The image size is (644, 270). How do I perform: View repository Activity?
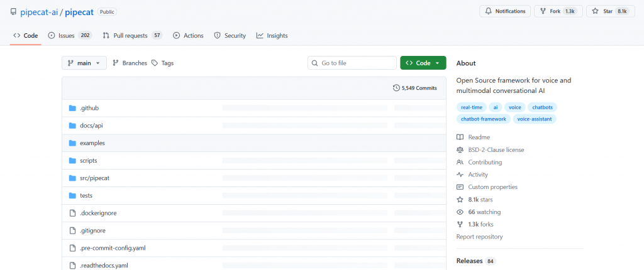(x=478, y=175)
